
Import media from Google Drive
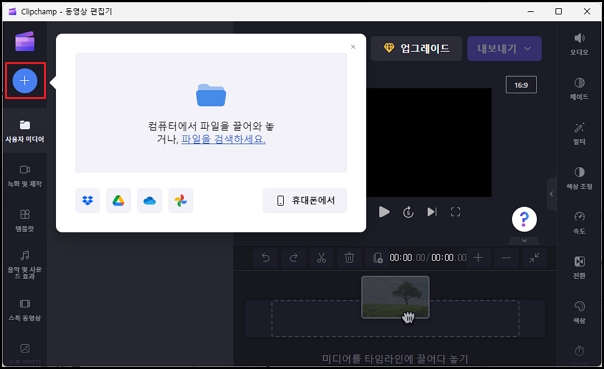click(118, 201)
